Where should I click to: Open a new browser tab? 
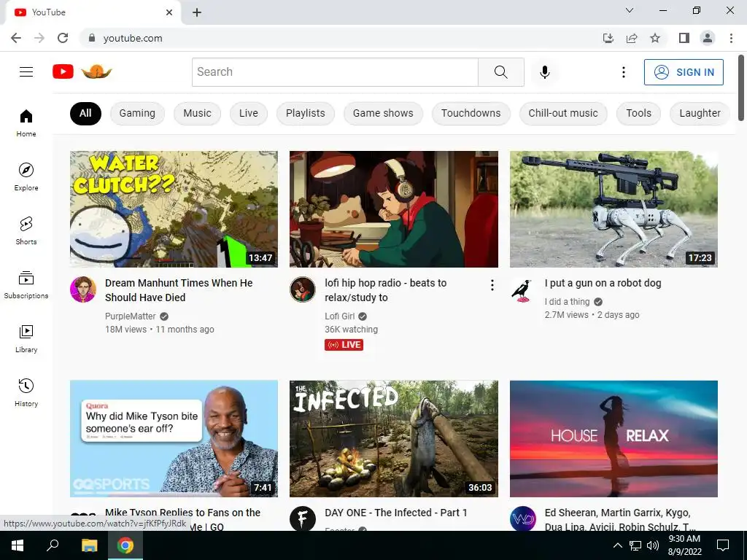coord(197,12)
